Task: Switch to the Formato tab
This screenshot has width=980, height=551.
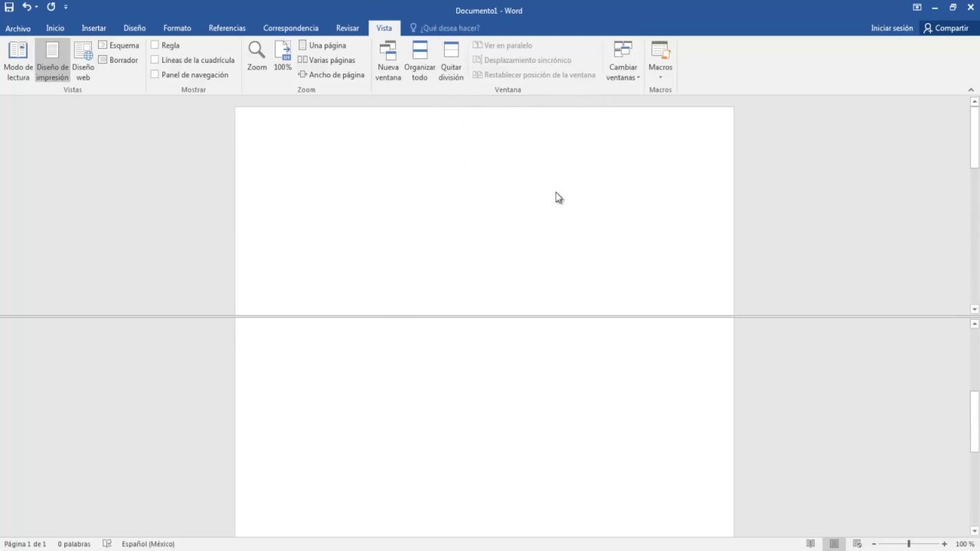Action: coord(177,28)
